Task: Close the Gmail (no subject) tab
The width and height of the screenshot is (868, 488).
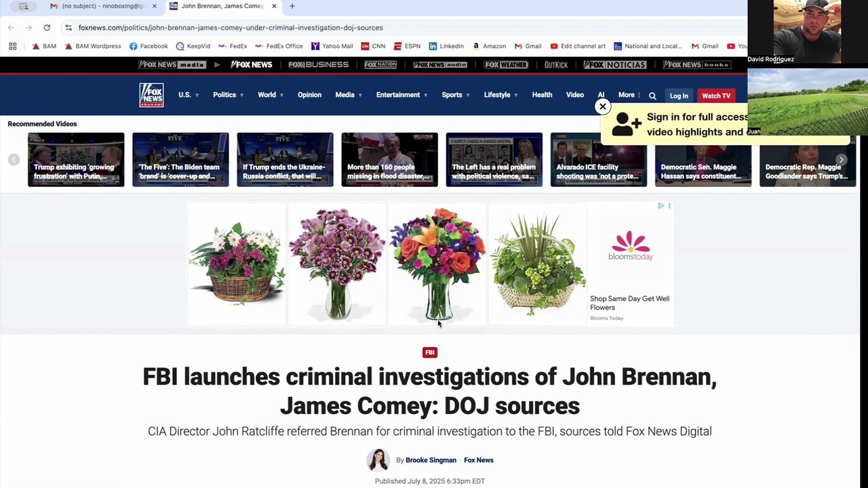Action: pyautogui.click(x=155, y=6)
